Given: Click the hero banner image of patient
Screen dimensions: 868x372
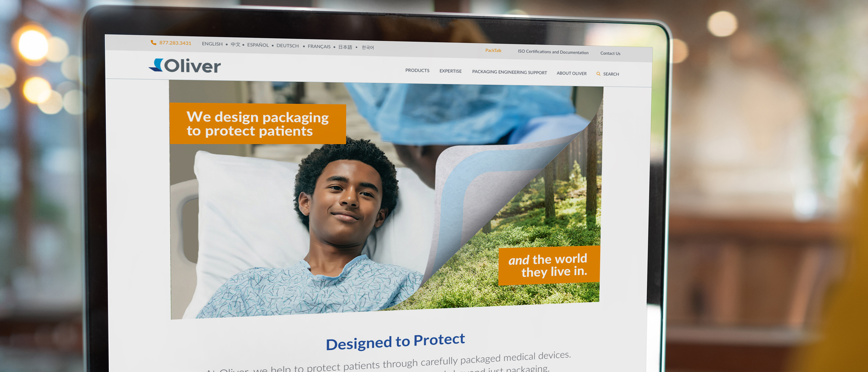Looking at the screenshot, I should point(386,199).
